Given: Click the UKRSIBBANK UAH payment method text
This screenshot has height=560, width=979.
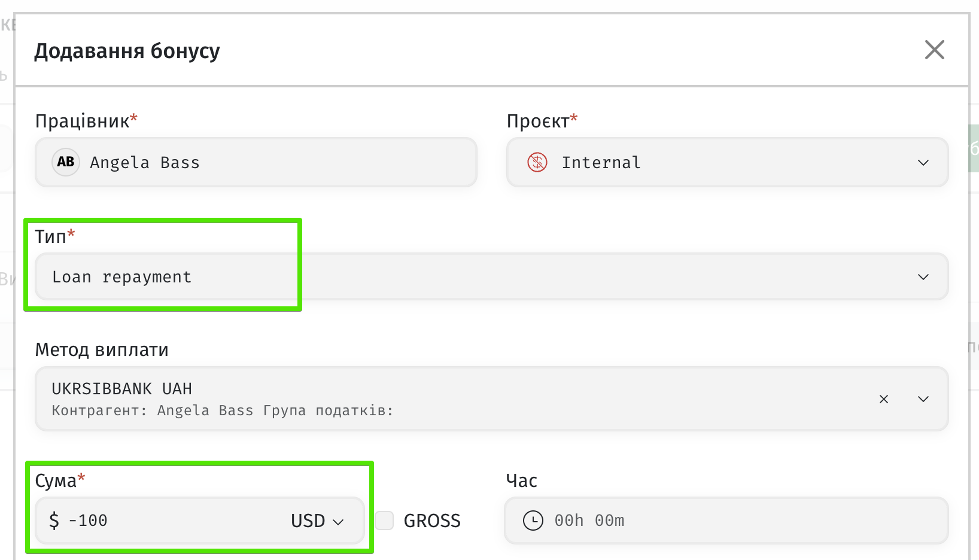Looking at the screenshot, I should (x=122, y=389).
